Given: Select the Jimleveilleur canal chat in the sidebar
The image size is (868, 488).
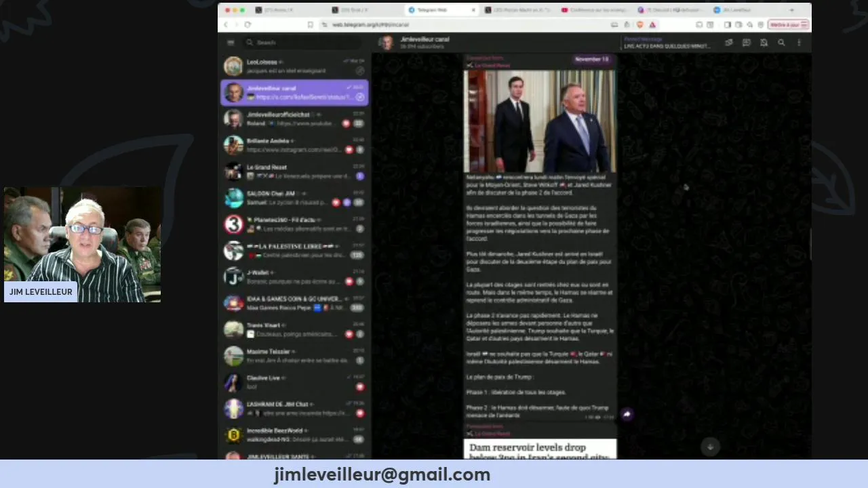Looking at the screenshot, I should point(294,92).
